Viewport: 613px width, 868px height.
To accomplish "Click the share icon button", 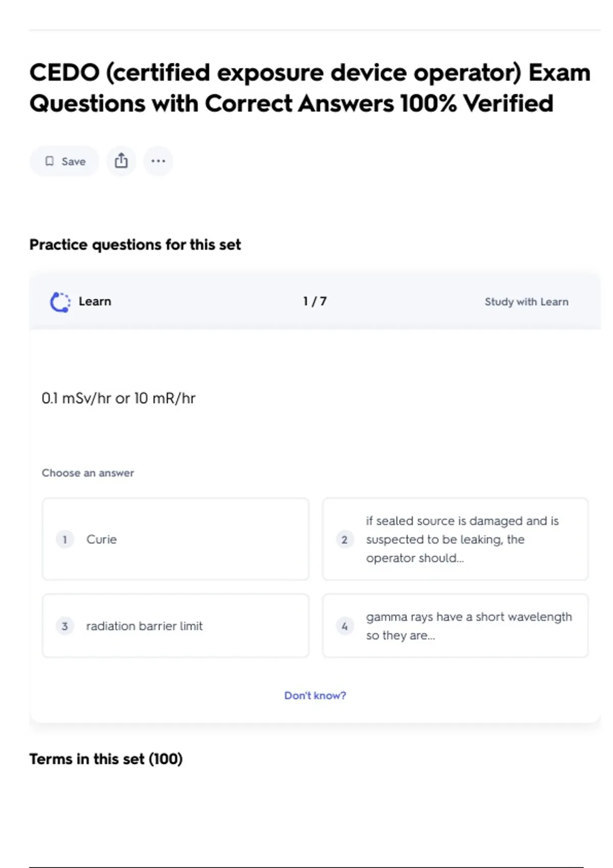I will point(121,161).
